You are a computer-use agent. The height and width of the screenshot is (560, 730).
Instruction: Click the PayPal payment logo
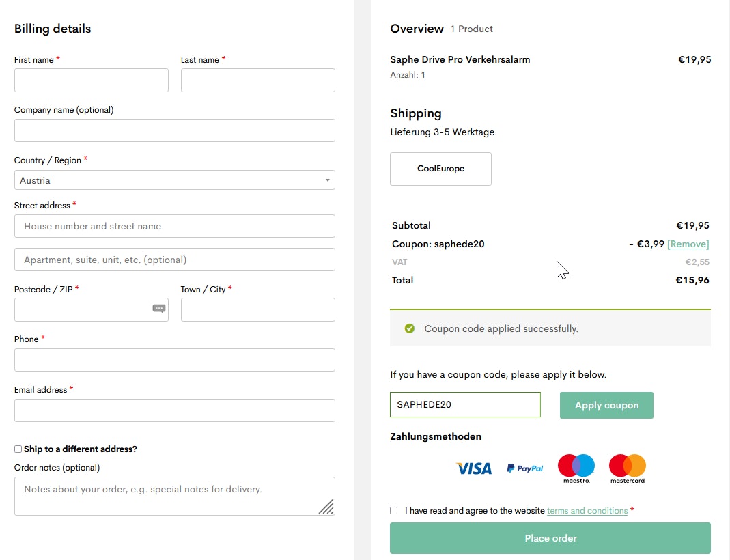[x=525, y=468]
